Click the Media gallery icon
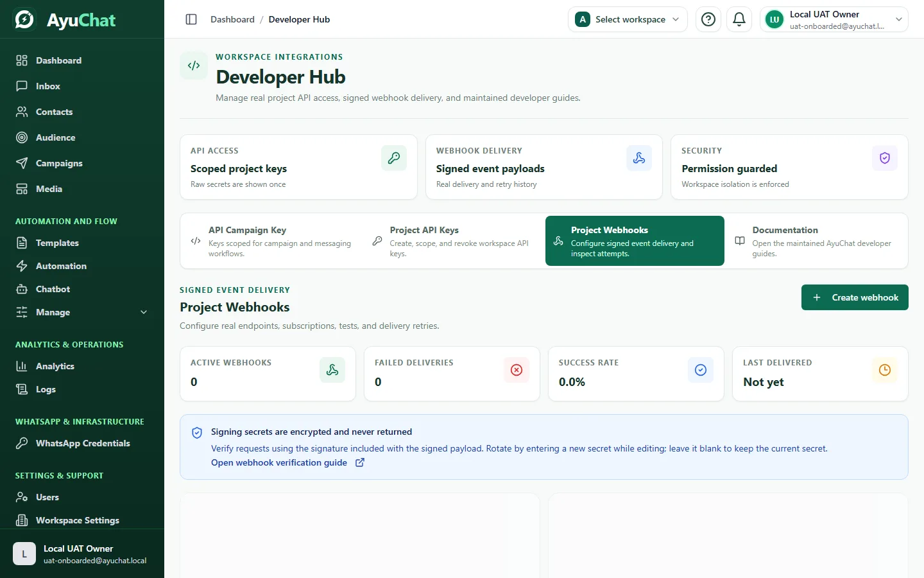Viewport: 924px width, 578px height. click(x=22, y=189)
